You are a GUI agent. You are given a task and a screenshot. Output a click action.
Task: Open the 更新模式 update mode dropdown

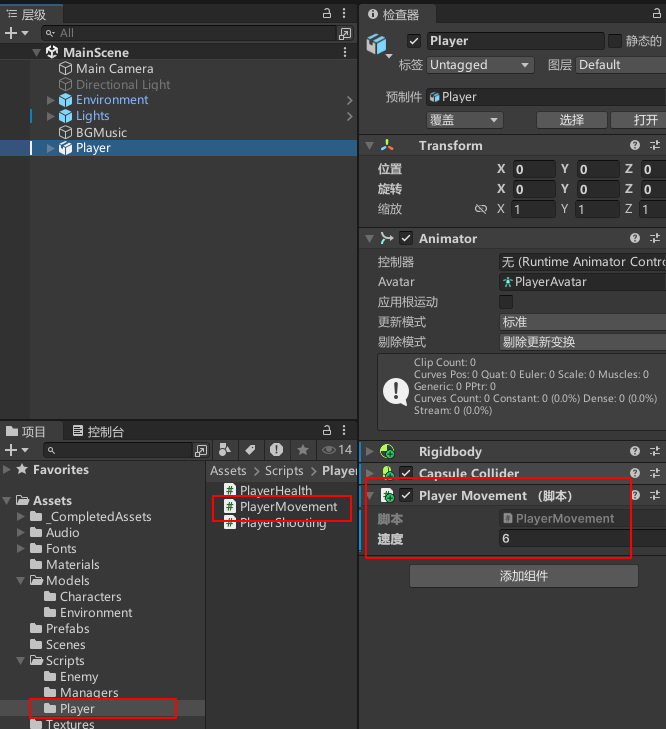click(583, 322)
